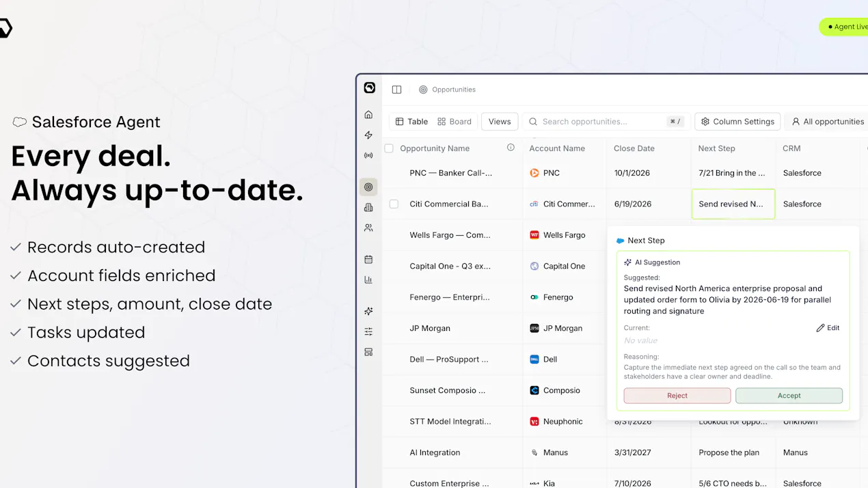The height and width of the screenshot is (488, 868).
Task: Open the 'Capital One - Q3 ex...' opportunity
Action: 450,266
